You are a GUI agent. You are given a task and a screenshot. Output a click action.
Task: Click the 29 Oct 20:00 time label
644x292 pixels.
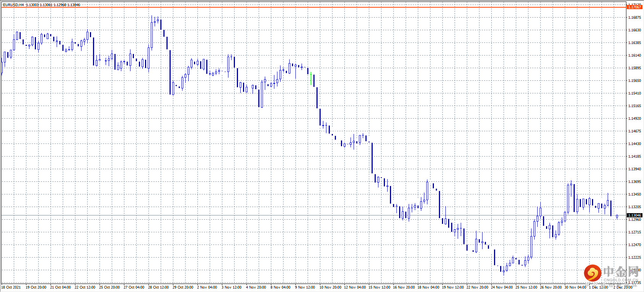[183, 287]
